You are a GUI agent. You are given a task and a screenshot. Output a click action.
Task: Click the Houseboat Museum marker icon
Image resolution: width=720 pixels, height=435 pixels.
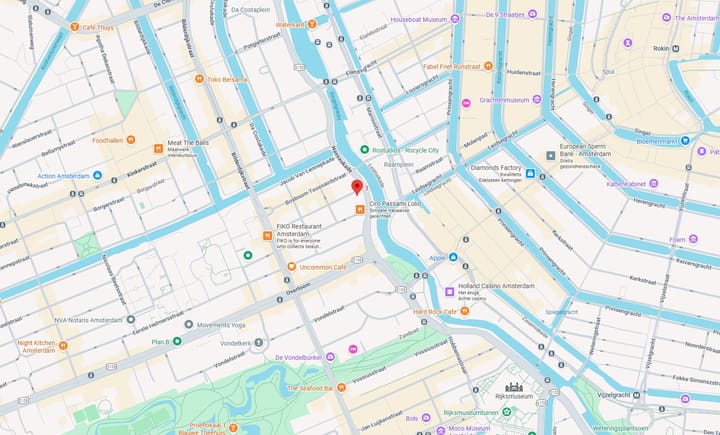pos(455,19)
